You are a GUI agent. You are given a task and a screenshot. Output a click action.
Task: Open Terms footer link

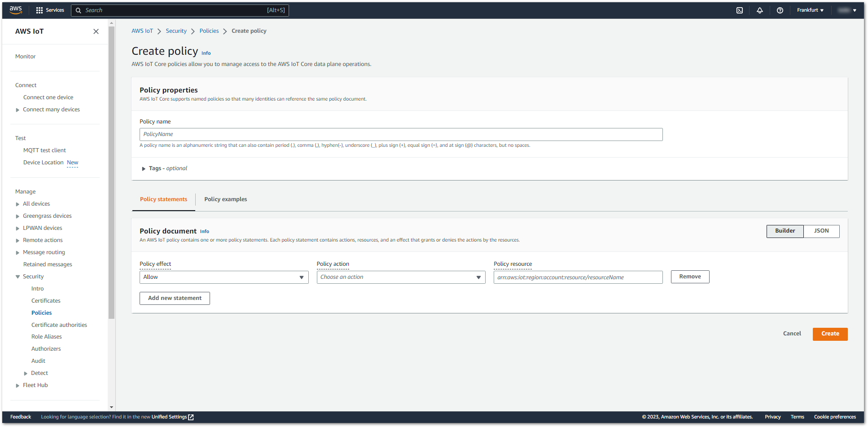pos(797,417)
